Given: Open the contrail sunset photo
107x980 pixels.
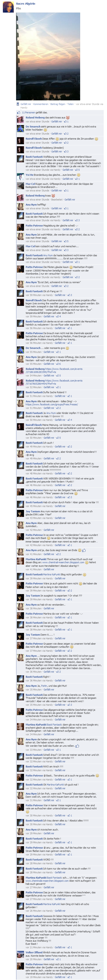Looking at the screenshot, I should [48, 56].
